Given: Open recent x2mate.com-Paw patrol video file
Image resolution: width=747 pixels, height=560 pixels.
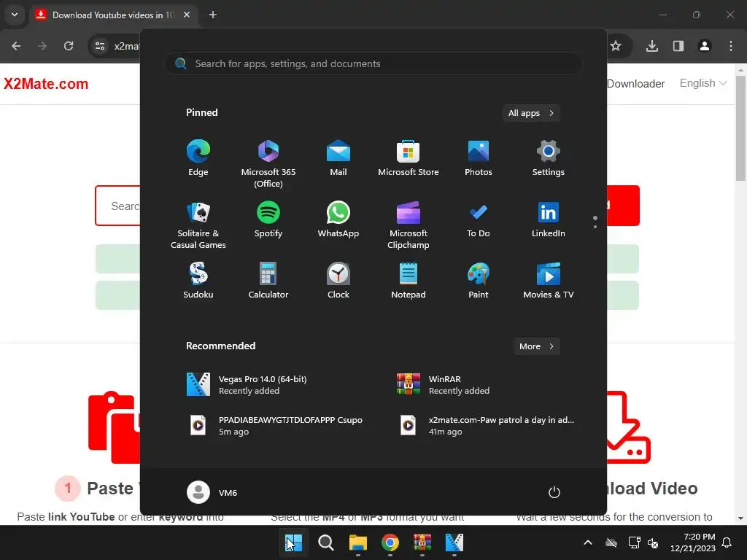Looking at the screenshot, I should 486,426.
